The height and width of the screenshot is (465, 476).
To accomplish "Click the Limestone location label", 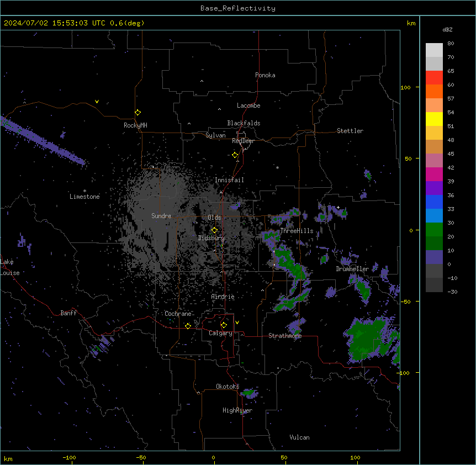I will click(x=84, y=197).
